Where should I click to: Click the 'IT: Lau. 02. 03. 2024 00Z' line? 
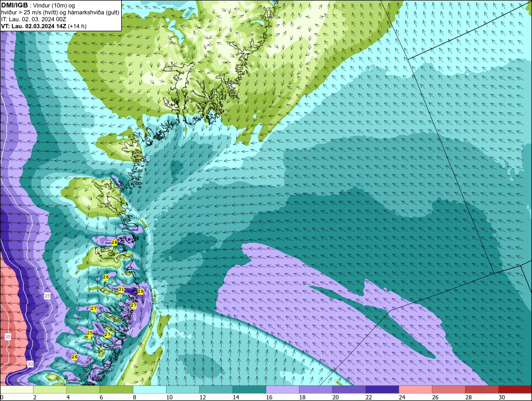(x=34, y=19)
